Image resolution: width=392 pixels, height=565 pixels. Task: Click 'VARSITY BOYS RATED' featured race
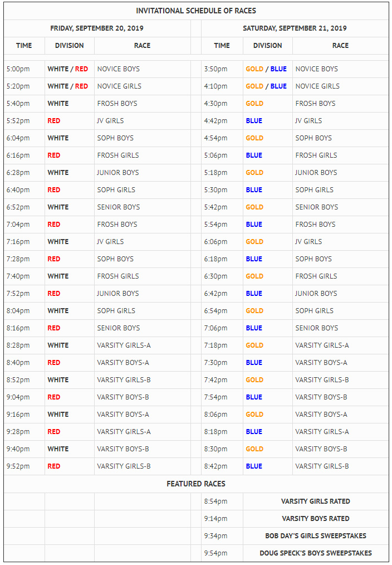coord(316,519)
